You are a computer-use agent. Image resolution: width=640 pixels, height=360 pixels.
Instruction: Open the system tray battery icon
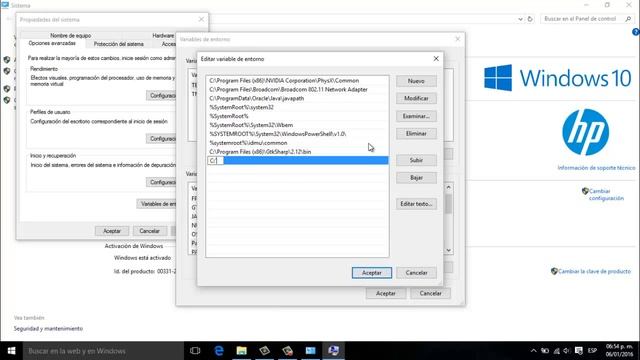[x=545, y=351]
